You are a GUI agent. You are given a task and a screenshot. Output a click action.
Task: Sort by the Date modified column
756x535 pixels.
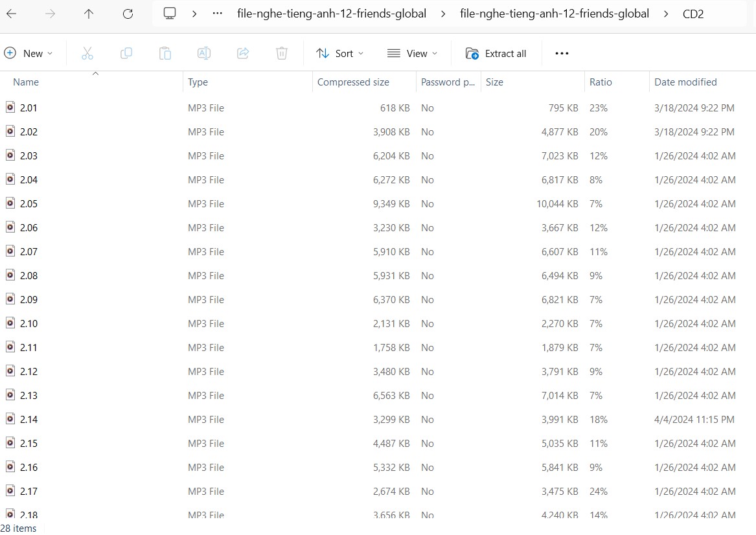pyautogui.click(x=685, y=82)
